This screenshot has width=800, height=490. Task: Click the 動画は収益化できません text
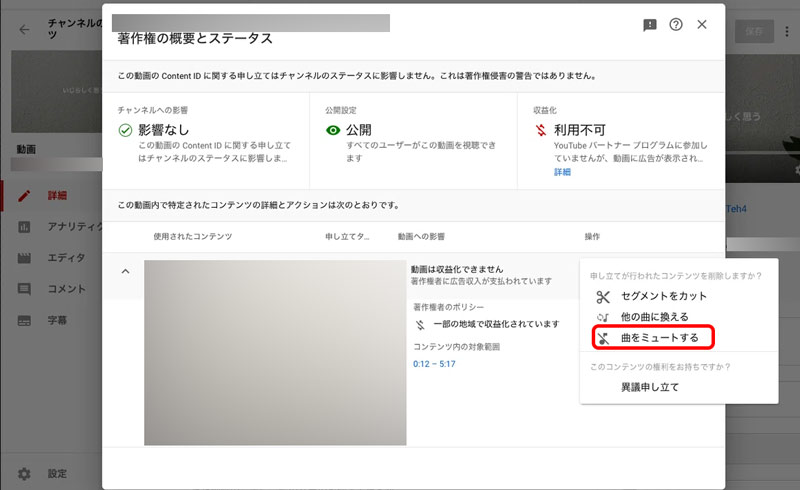pyautogui.click(x=457, y=269)
